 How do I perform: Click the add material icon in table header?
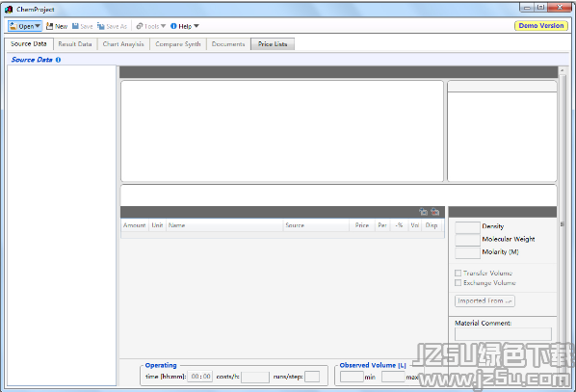tap(423, 212)
